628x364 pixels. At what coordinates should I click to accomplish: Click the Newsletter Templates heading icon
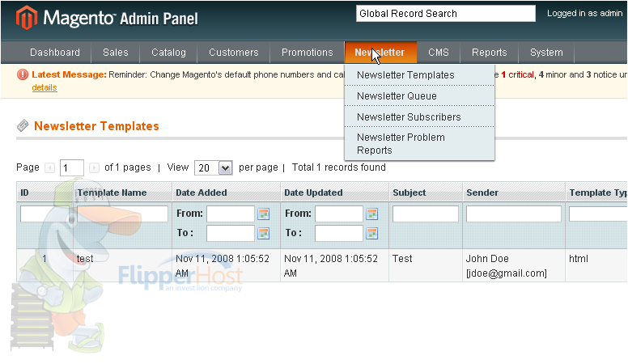23,125
